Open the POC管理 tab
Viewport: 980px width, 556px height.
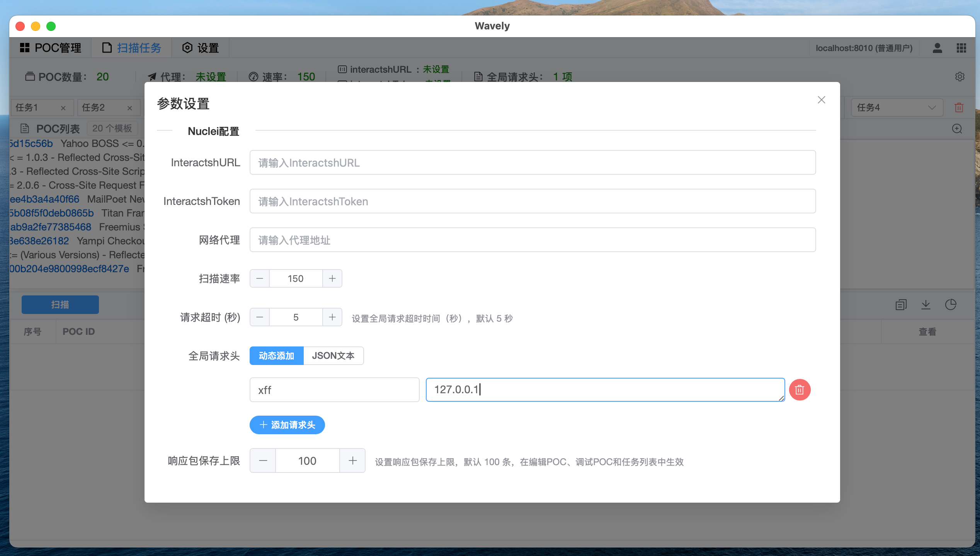click(51, 48)
